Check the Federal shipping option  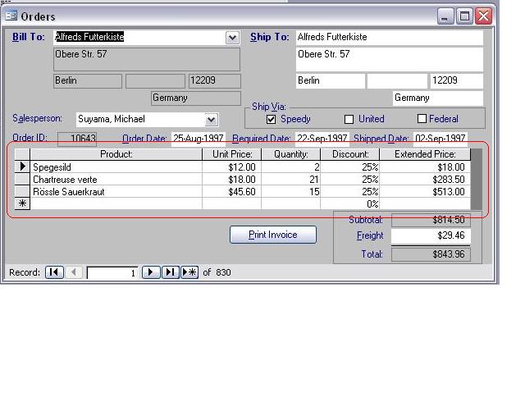pyautogui.click(x=422, y=119)
